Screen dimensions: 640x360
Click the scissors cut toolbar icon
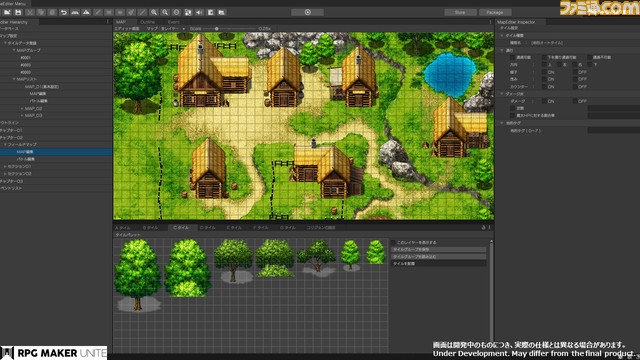click(x=30, y=12)
